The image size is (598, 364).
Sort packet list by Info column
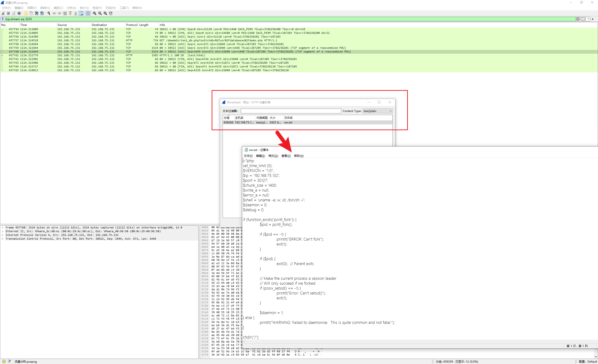pos(378,25)
